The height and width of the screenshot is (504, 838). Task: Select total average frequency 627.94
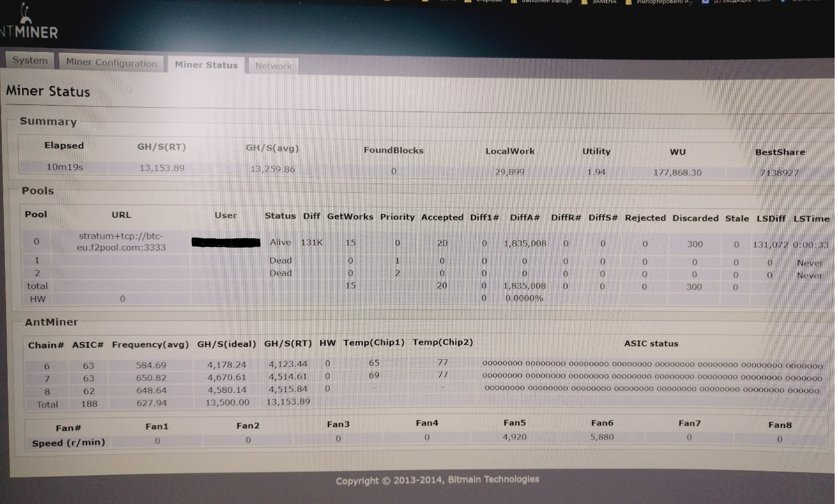point(151,403)
